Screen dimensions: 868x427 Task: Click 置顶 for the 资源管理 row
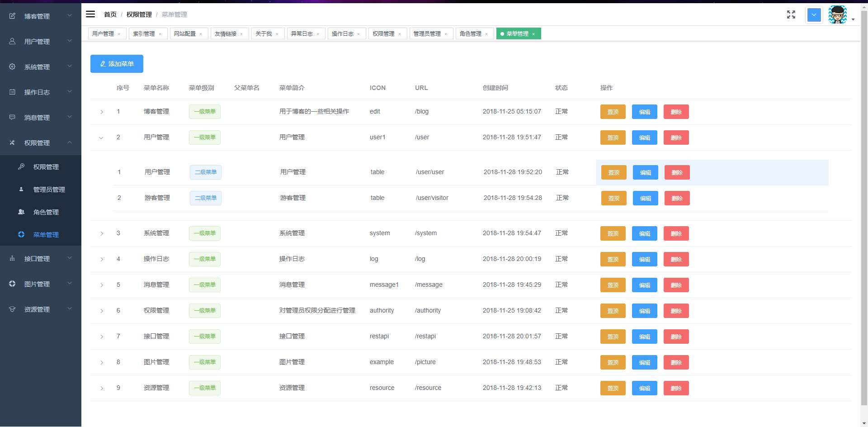point(613,388)
